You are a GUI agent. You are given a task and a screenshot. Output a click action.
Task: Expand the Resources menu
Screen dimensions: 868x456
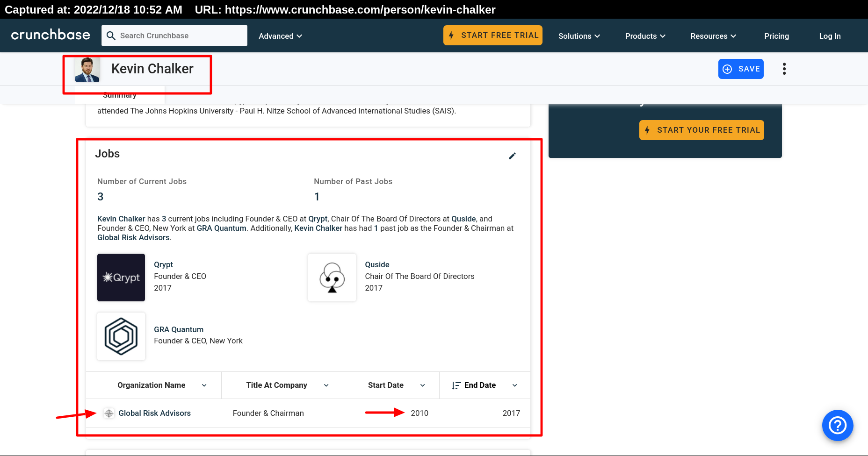(713, 36)
